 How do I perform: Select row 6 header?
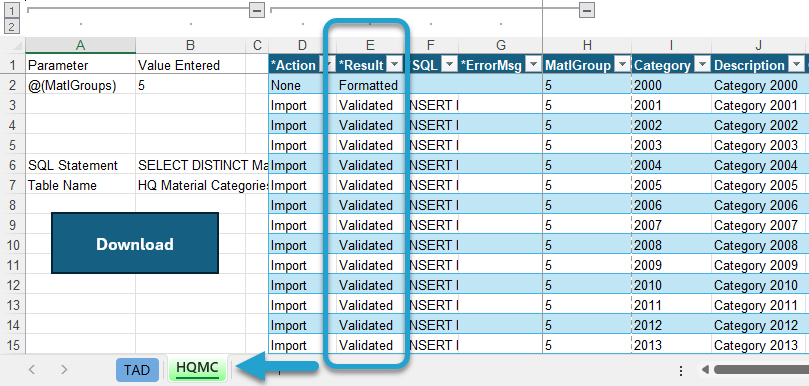12,165
